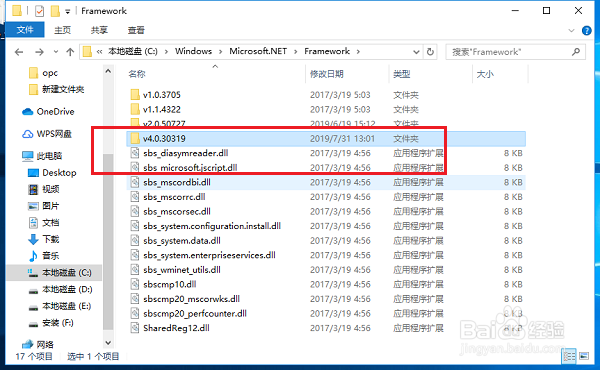600x370 pixels.
Task: Select the v4.0.30319 folder
Action: click(x=326, y=139)
